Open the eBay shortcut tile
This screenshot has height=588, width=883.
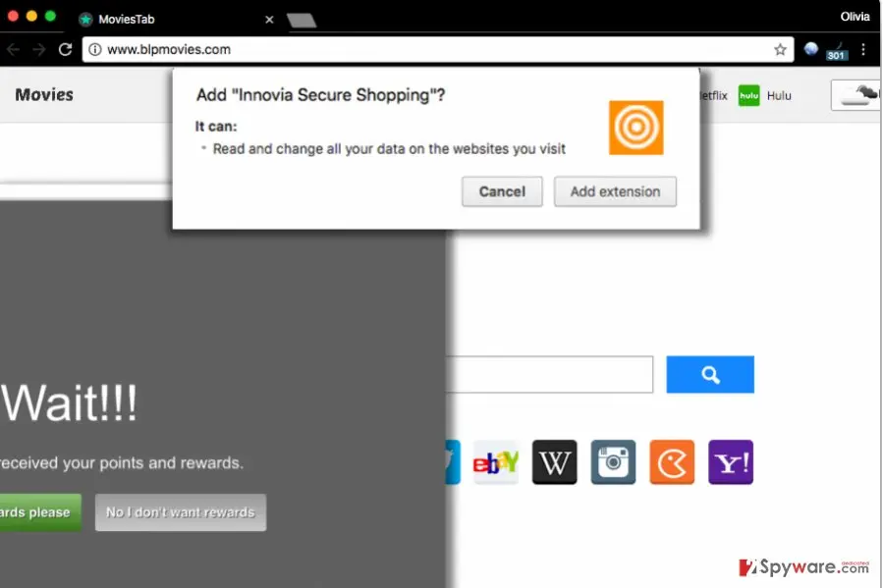tap(496, 462)
